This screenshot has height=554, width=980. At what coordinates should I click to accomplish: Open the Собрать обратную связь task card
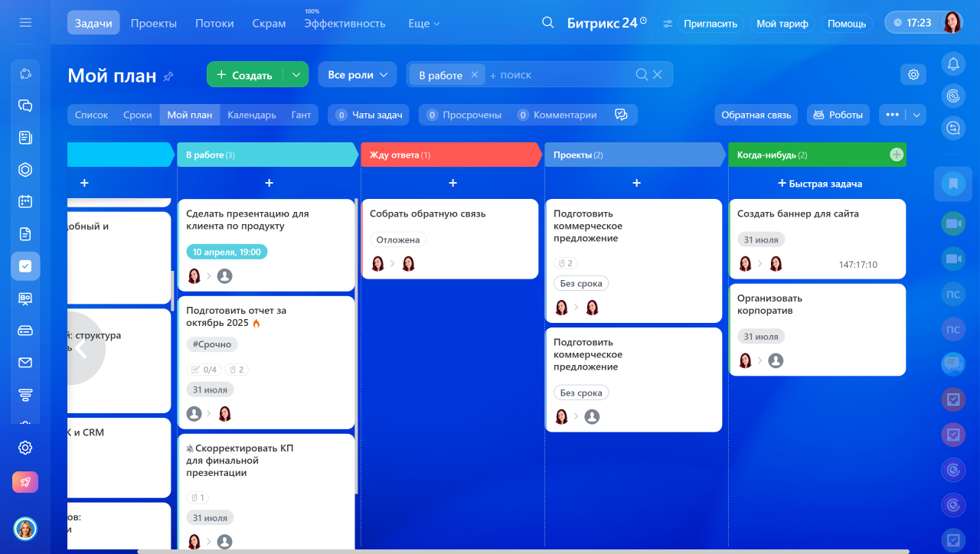[x=450, y=240]
